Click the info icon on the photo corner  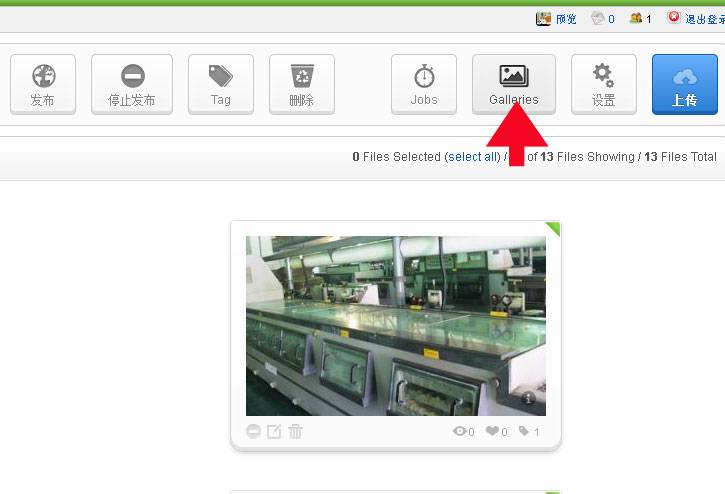point(530,399)
